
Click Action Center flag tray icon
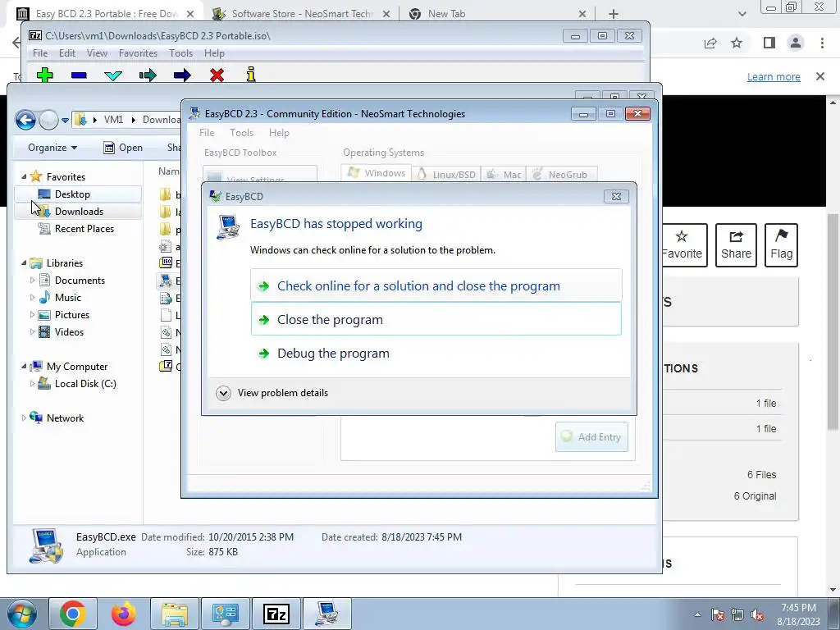pyautogui.click(x=718, y=615)
